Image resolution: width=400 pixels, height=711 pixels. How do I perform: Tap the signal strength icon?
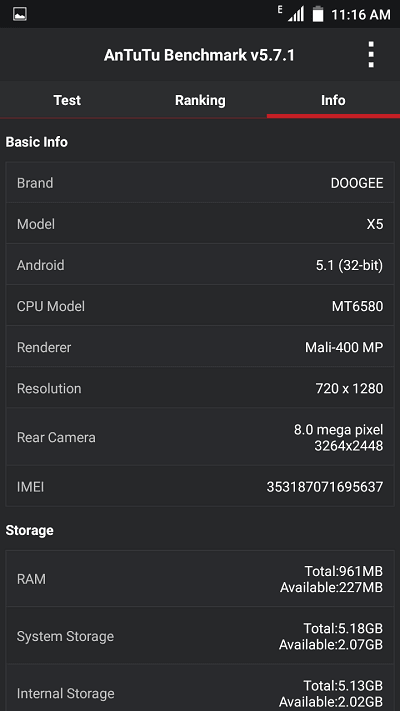tap(296, 14)
